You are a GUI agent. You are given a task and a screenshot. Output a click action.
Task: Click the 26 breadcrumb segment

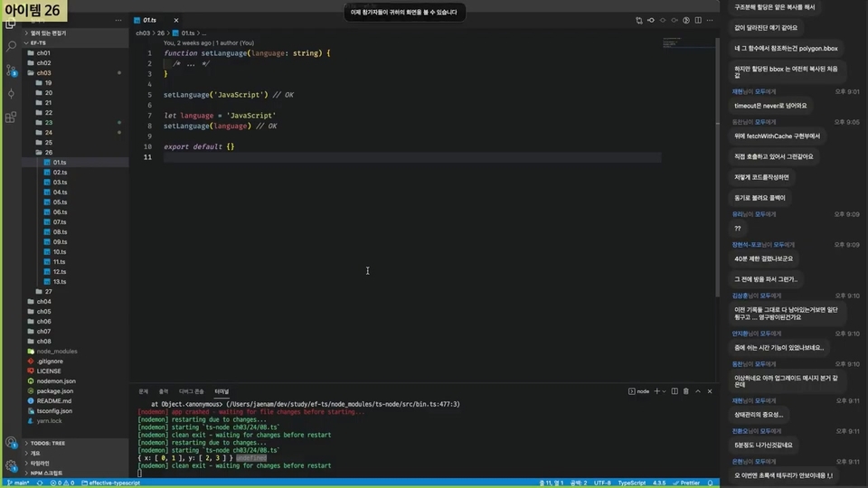[161, 33]
